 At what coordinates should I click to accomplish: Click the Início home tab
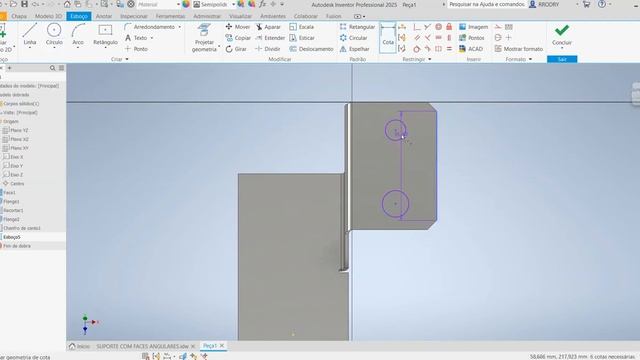80,346
